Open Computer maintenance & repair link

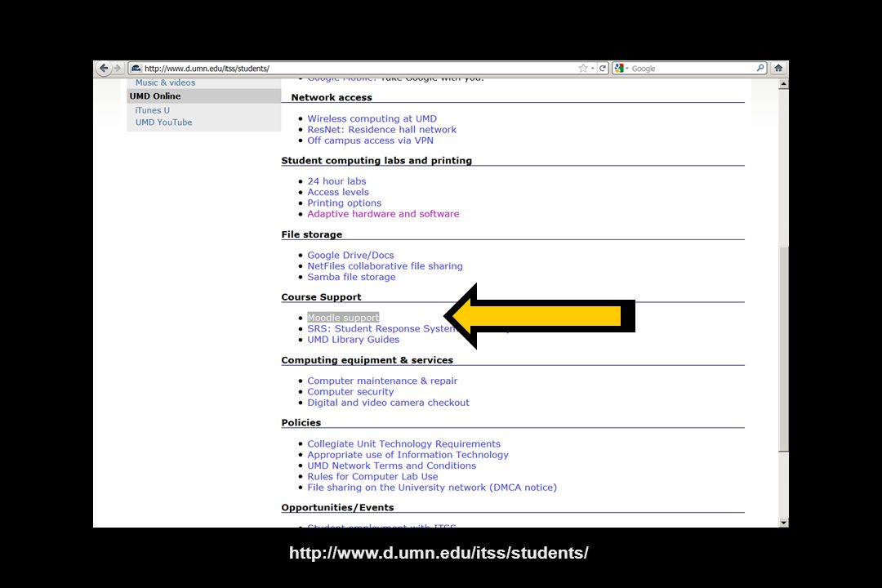coord(382,381)
